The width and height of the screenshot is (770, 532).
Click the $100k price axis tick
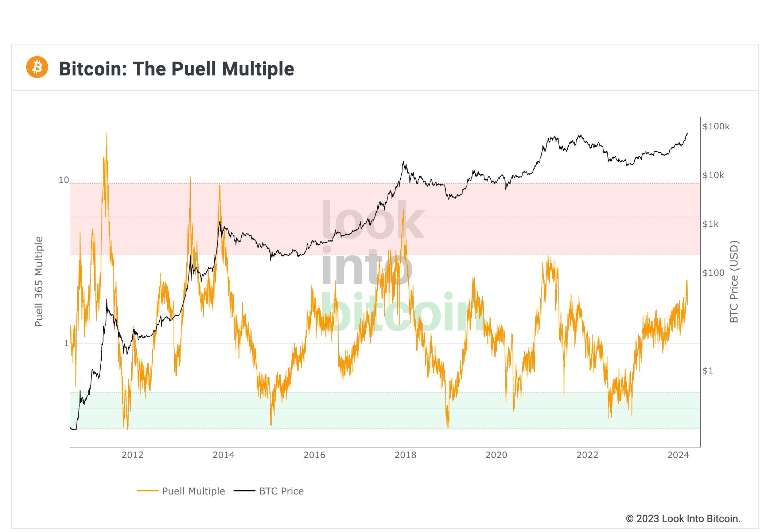point(716,126)
